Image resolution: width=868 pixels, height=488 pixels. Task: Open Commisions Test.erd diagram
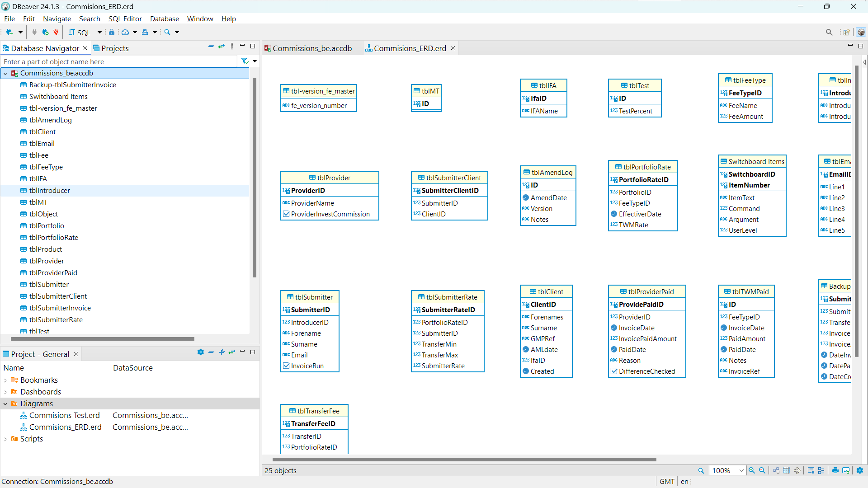[64, 415]
